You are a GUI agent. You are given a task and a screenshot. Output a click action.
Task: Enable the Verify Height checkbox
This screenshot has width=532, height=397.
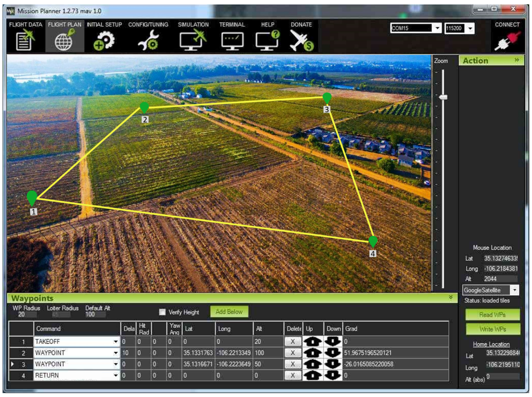162,312
